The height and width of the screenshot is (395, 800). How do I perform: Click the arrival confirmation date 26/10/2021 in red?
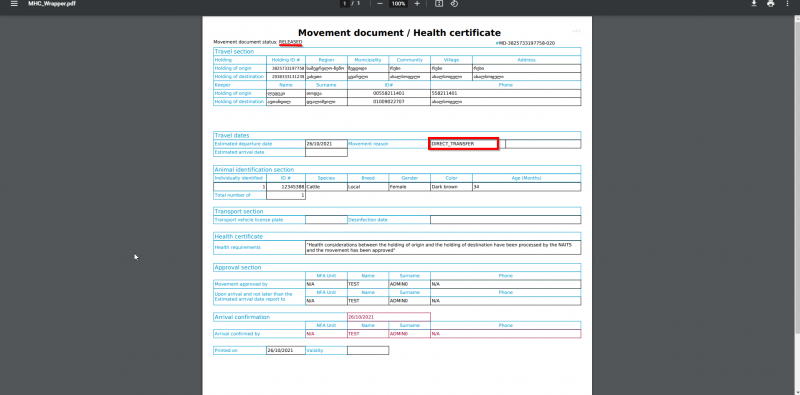[361, 317]
